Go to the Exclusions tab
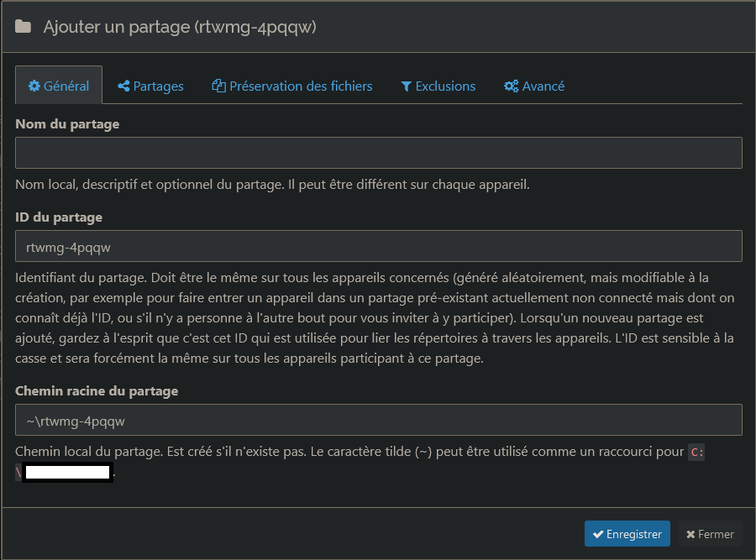This screenshot has height=560, width=756. [445, 86]
